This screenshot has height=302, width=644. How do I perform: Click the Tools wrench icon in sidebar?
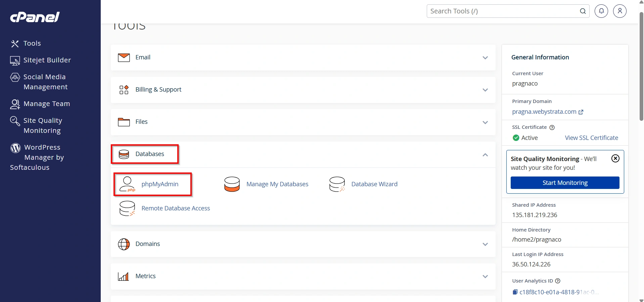pos(15,44)
